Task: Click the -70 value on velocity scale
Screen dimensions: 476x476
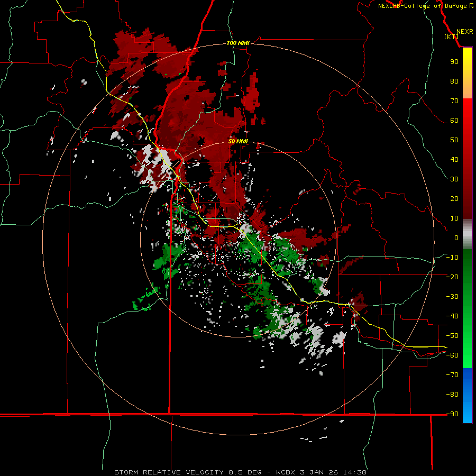Action: pyautogui.click(x=452, y=374)
